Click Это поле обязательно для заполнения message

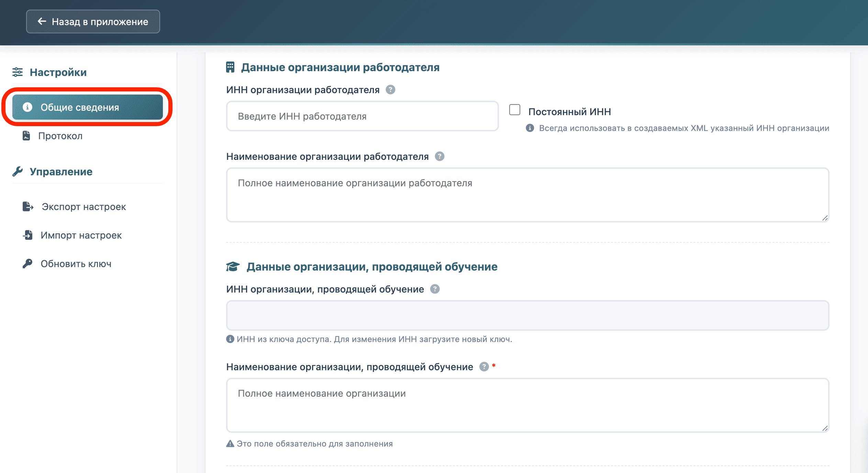click(315, 444)
